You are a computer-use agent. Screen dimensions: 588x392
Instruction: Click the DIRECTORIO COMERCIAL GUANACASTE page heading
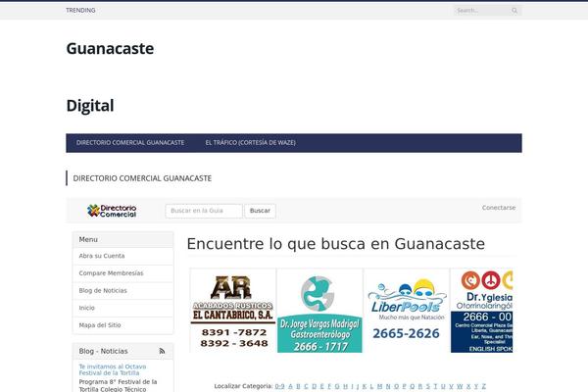click(142, 178)
